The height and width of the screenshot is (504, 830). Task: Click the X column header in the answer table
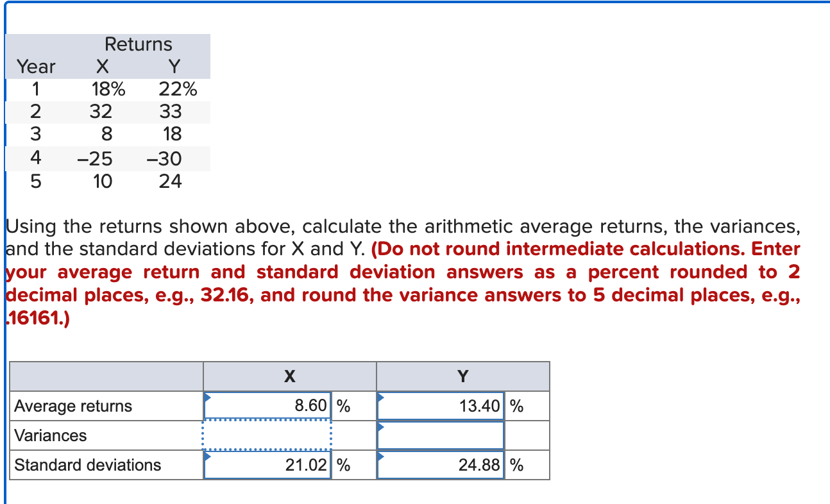[289, 376]
